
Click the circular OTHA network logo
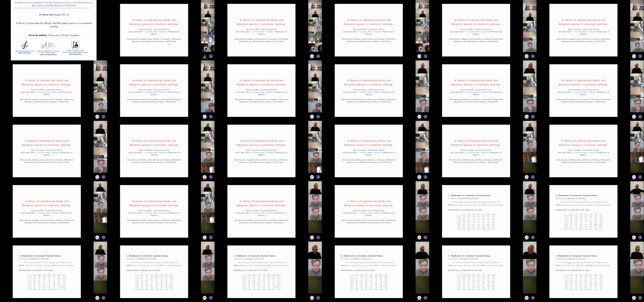coord(75,45)
